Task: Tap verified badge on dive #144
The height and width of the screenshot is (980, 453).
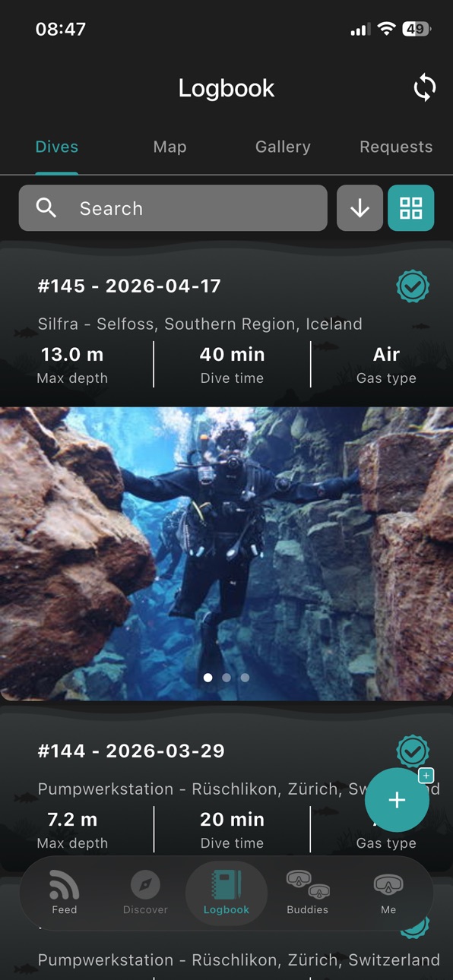Action: [413, 751]
